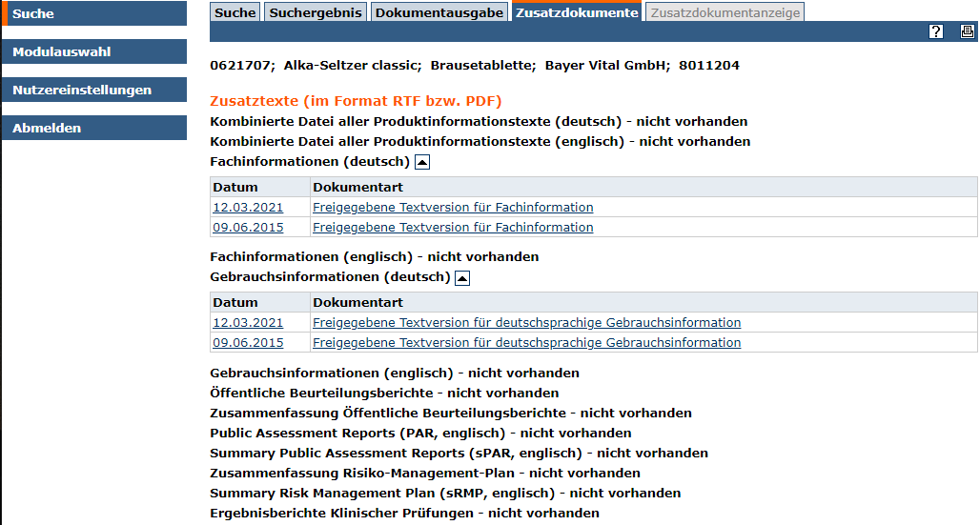
Task: Click Abmelden to log out
Action: (94, 128)
